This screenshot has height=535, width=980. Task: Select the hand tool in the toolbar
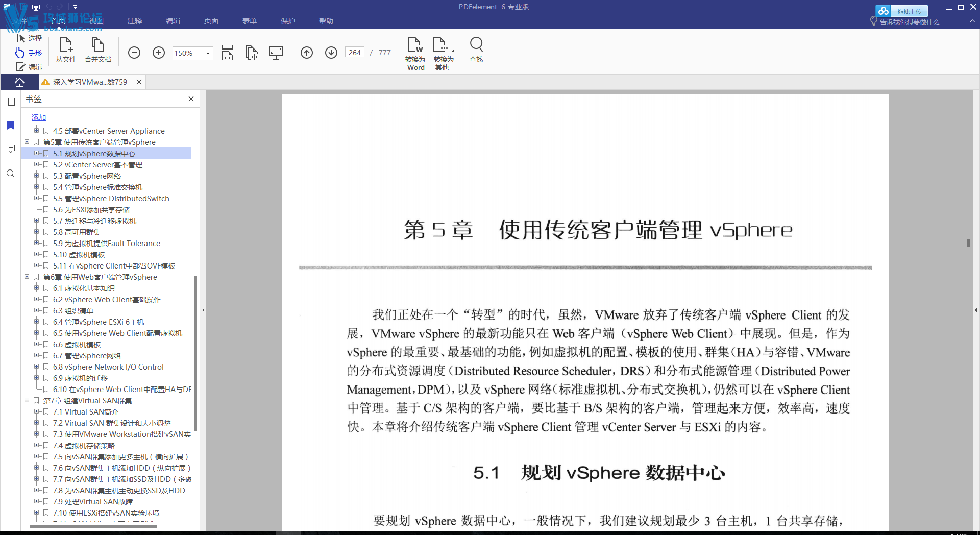click(x=29, y=53)
